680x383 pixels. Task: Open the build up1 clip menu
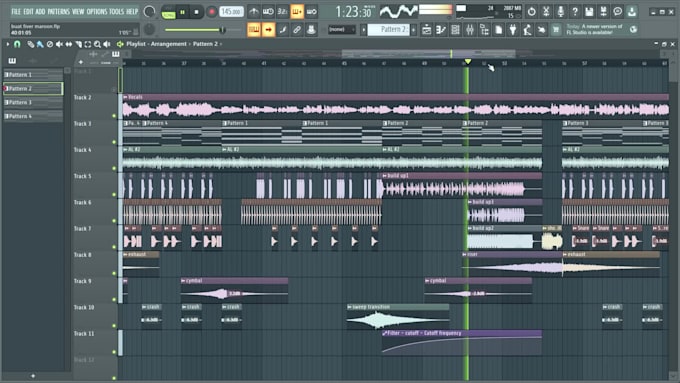pyautogui.click(x=385, y=176)
